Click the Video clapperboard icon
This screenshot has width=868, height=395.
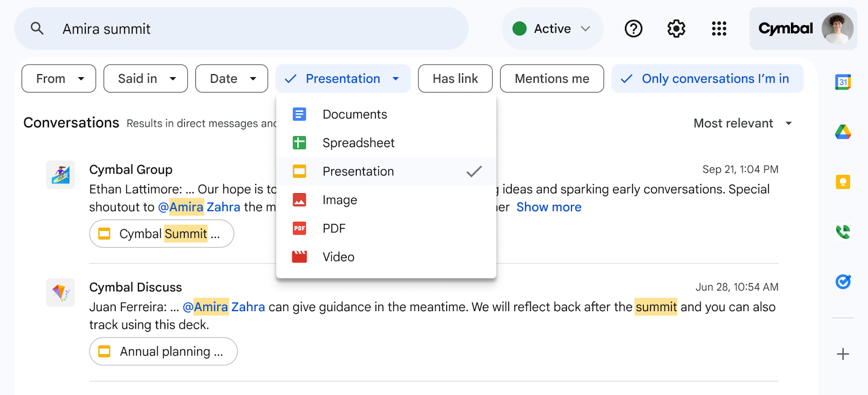(299, 257)
